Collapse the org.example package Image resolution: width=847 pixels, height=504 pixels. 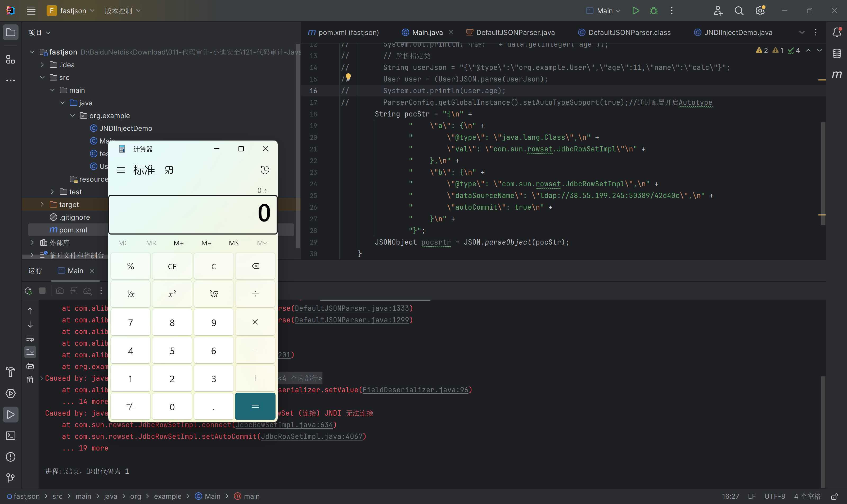(x=73, y=115)
